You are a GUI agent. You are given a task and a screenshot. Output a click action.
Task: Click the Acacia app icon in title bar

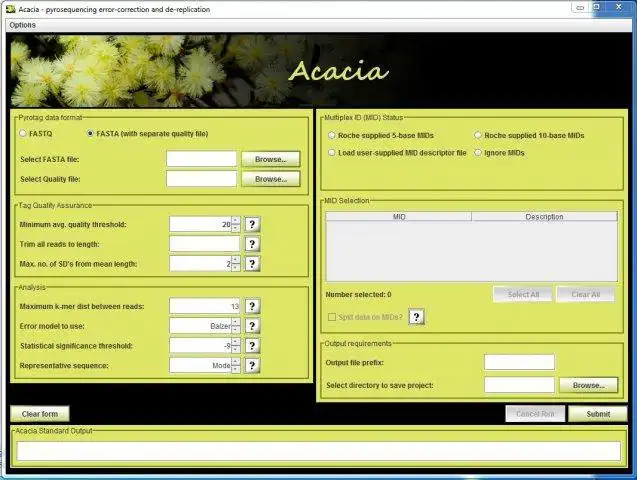coord(11,9)
